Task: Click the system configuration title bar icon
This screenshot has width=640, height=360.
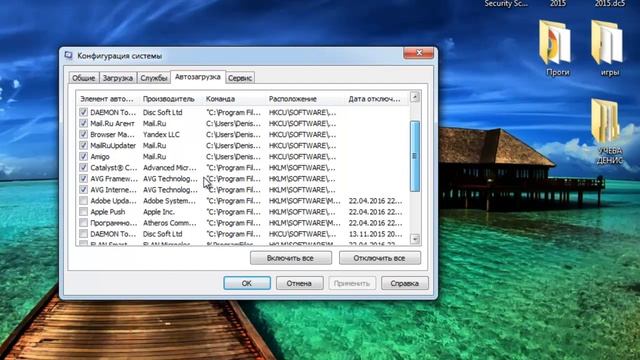Action: (69, 55)
